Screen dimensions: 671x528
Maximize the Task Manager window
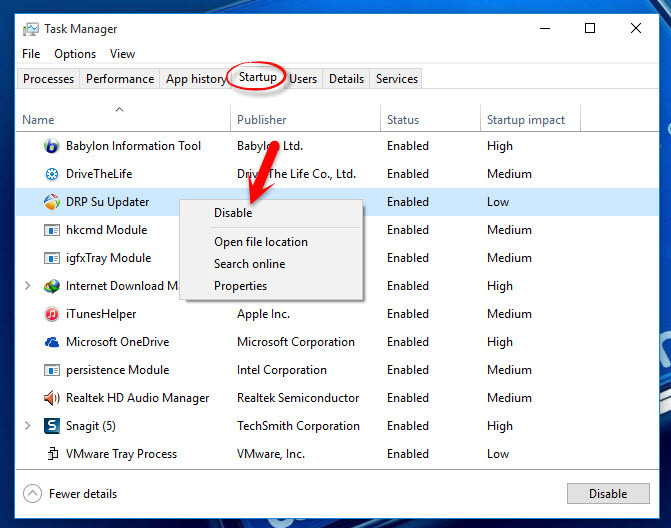coord(590,29)
